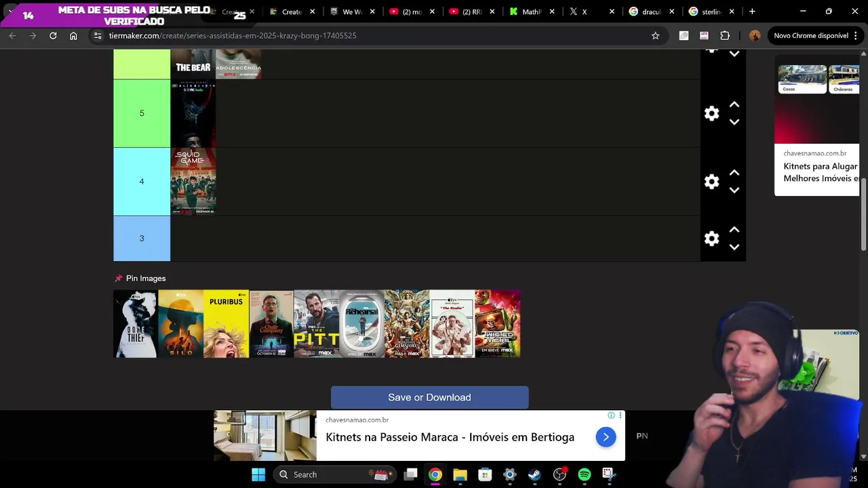This screenshot has height=488, width=868.
Task: Move tier 5 row down
Action: pos(734,122)
